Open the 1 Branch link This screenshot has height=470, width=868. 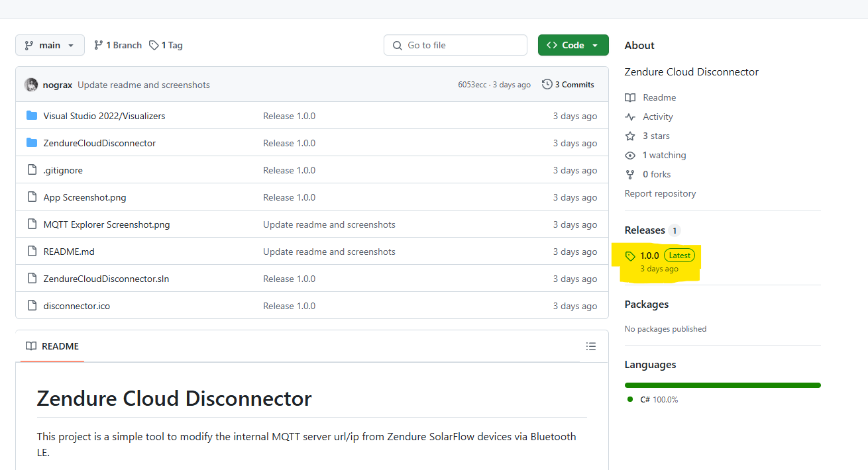pyautogui.click(x=118, y=45)
